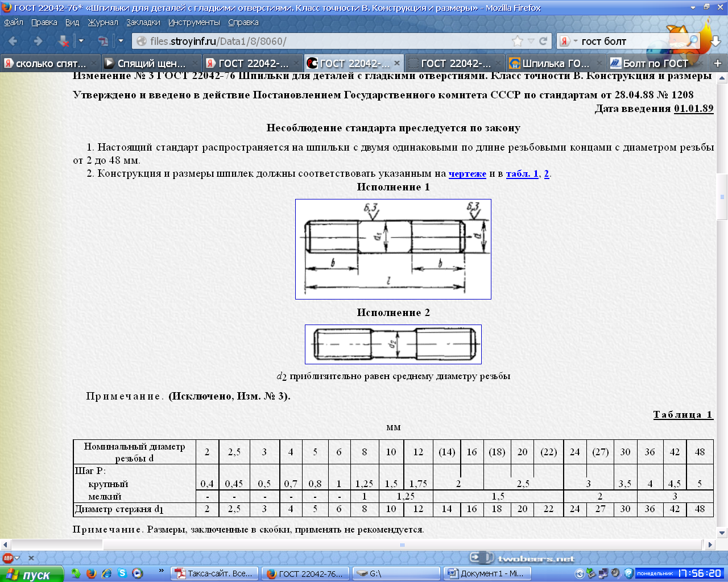Click the site identity globe icon

click(x=142, y=41)
